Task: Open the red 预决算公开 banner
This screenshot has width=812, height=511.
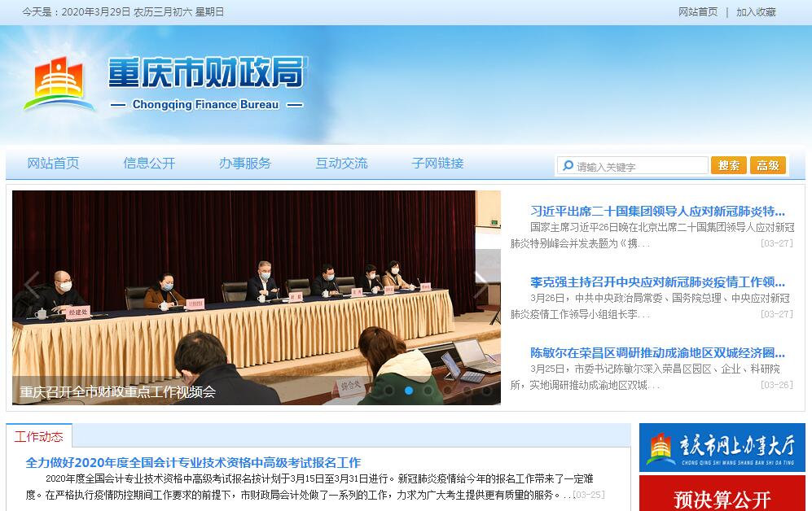Action: (x=722, y=493)
